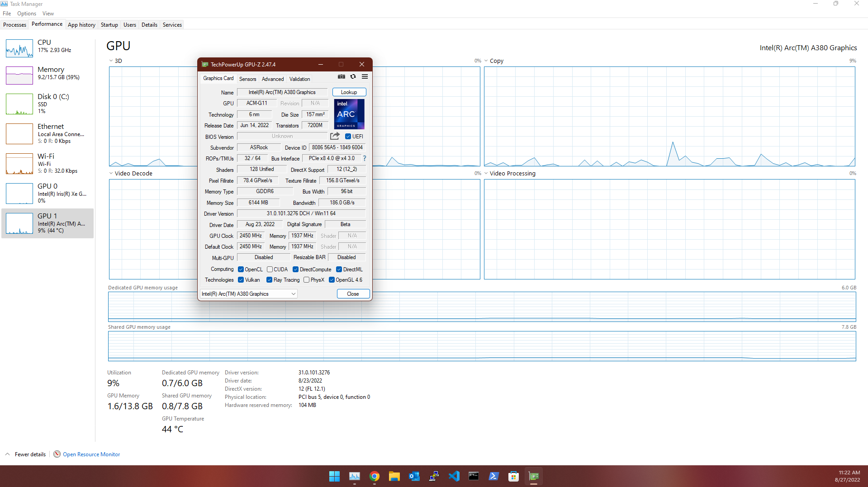
Task: Toggle the UEFI checkbox
Action: [348, 136]
